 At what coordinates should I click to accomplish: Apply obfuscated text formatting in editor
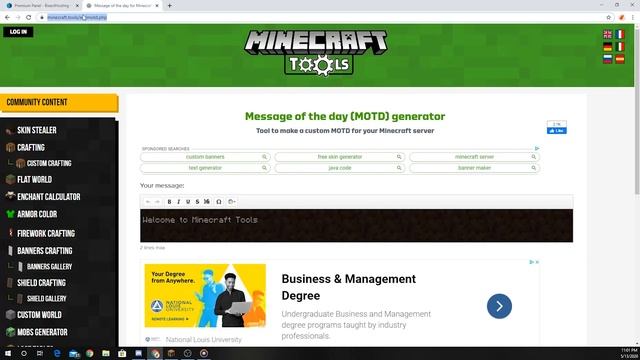[x=207, y=202]
